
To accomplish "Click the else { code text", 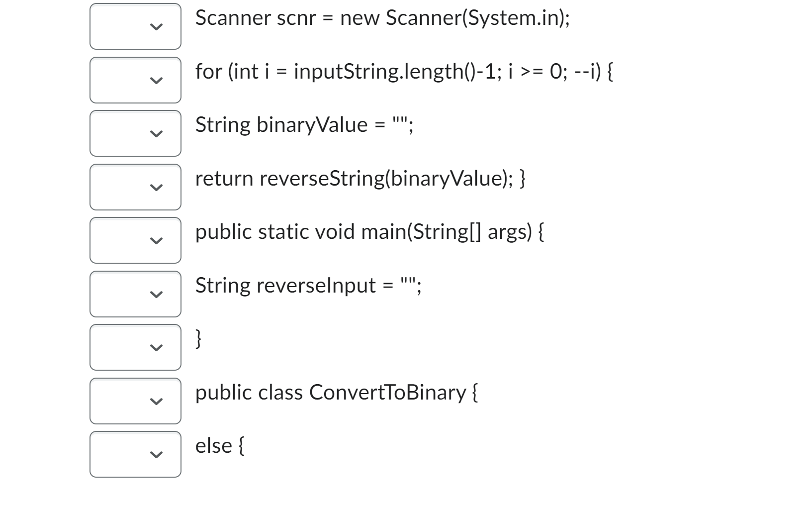I will click(219, 446).
